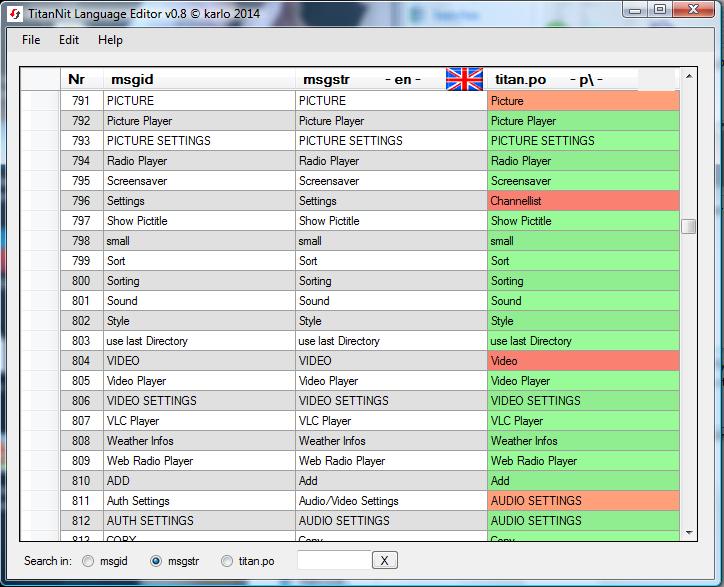This screenshot has width=724, height=587.
Task: Click the UK flag language icon
Action: (x=464, y=79)
